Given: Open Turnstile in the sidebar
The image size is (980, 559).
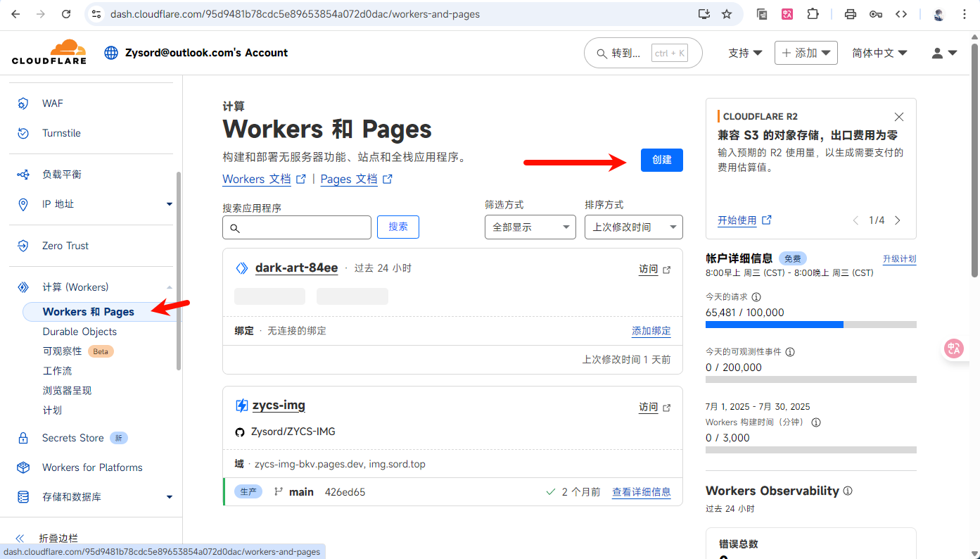Looking at the screenshot, I should coord(61,133).
